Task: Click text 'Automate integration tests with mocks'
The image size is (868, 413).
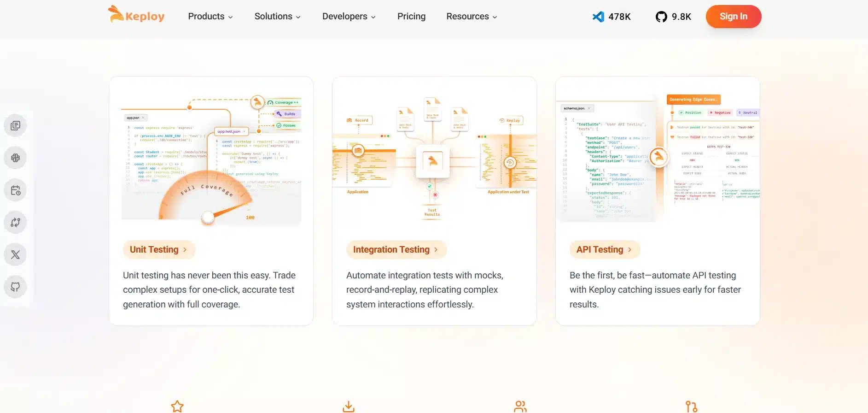Action: pyautogui.click(x=425, y=275)
